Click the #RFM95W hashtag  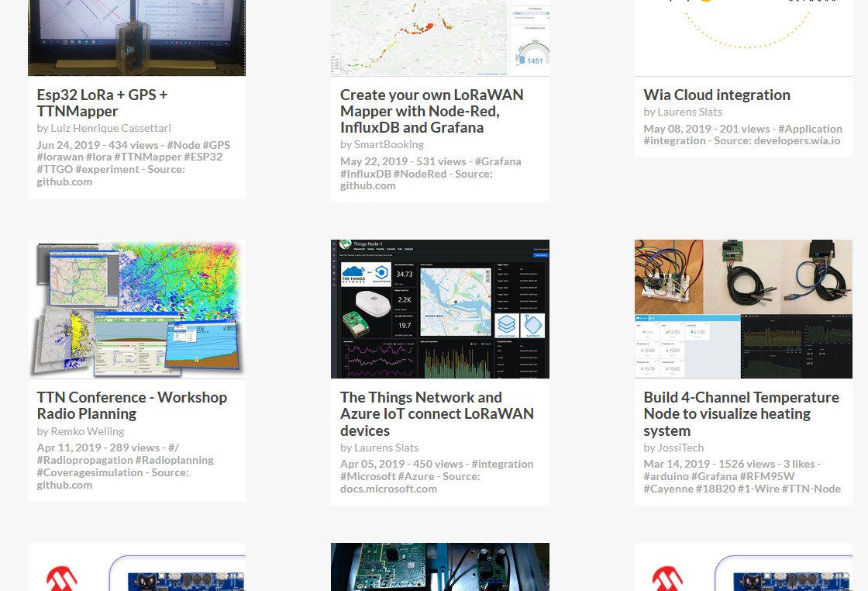[x=767, y=475]
